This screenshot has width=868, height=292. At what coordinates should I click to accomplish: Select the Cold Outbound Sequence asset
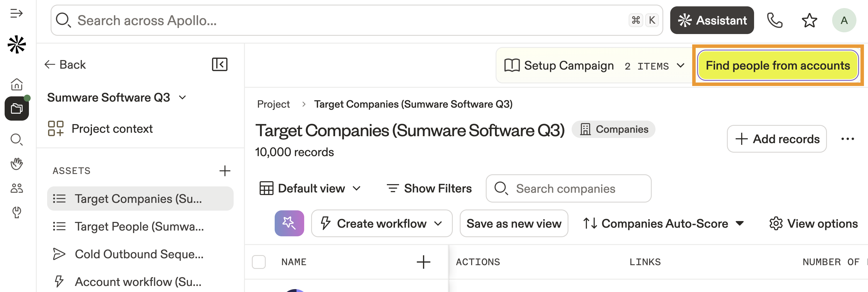pos(139,254)
